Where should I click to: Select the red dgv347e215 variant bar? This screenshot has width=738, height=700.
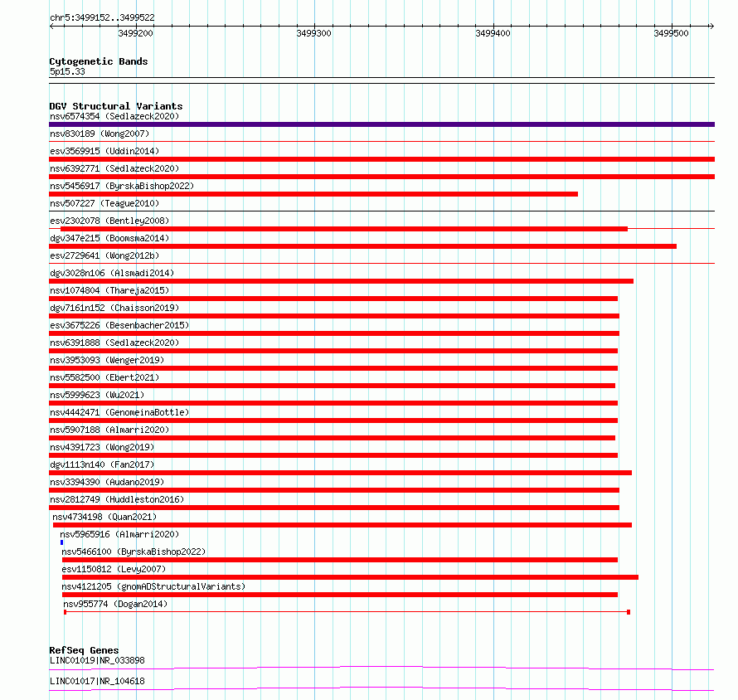pyautogui.click(x=363, y=246)
